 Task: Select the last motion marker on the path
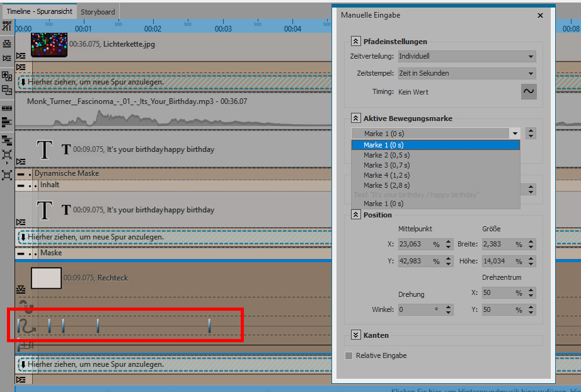click(x=209, y=325)
